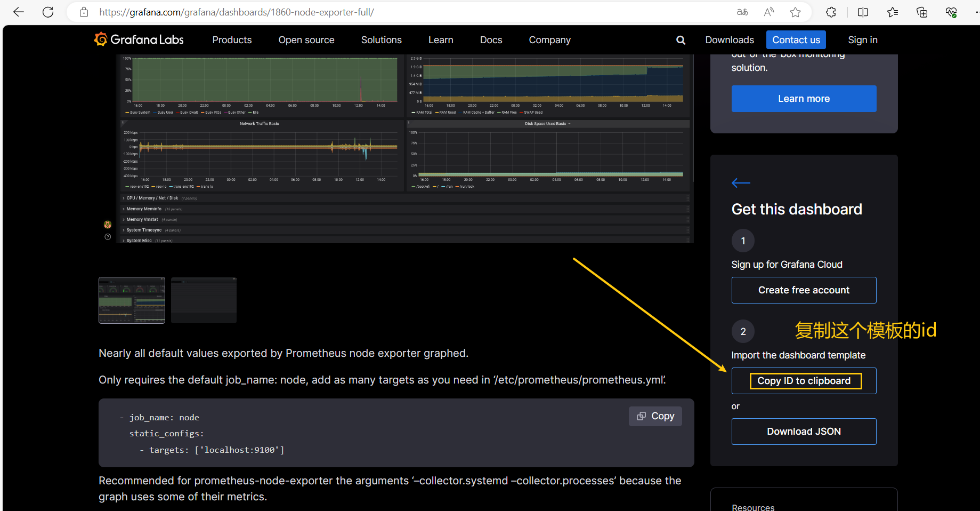Select the first dashboard screenshot thumbnail
This screenshot has height=511, width=980.
[x=132, y=300]
